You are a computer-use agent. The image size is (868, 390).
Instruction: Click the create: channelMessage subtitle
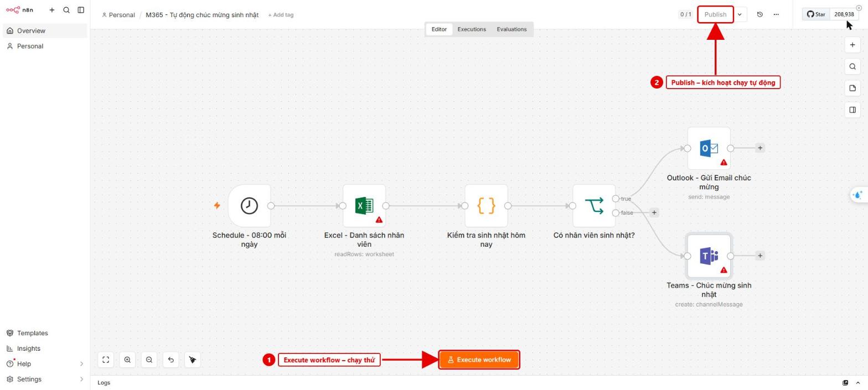click(x=709, y=305)
